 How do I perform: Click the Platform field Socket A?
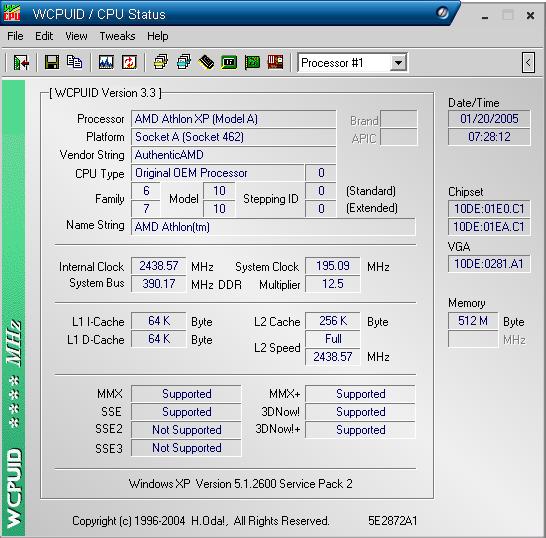pos(233,137)
